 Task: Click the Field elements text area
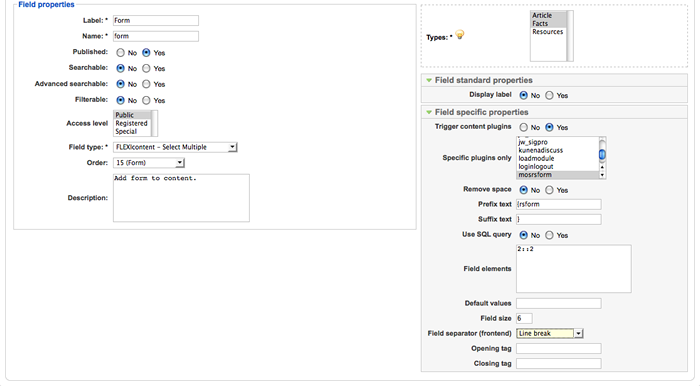click(x=574, y=269)
